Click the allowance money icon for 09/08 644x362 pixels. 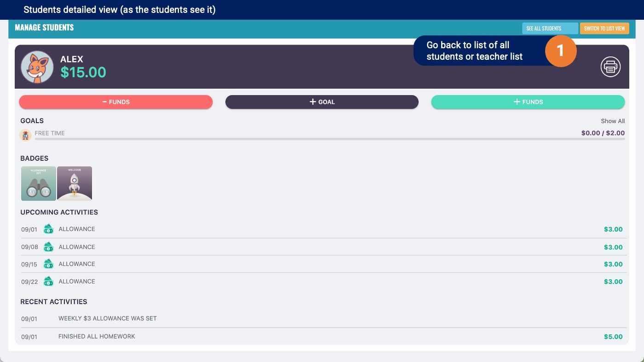point(48,247)
